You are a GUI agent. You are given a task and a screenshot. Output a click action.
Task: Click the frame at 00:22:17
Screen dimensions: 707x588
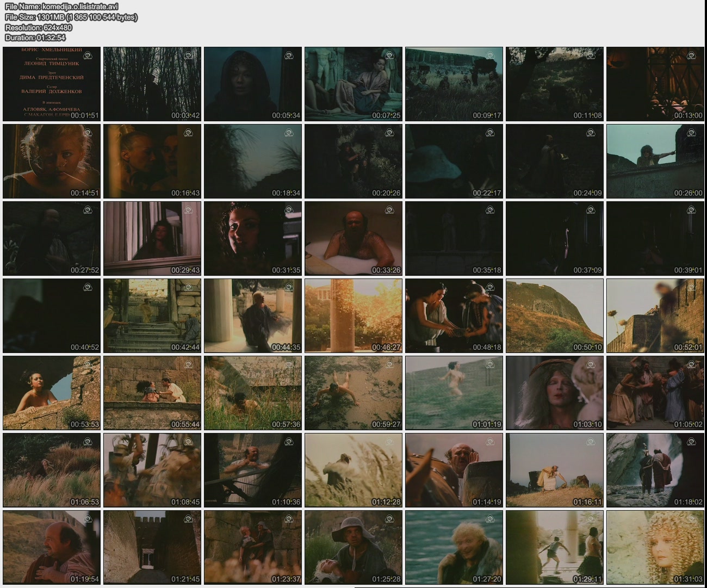(454, 161)
